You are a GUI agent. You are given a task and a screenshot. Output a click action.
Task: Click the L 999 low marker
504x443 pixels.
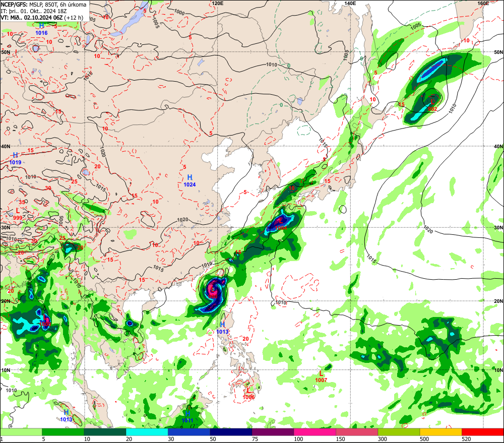(x=18, y=214)
